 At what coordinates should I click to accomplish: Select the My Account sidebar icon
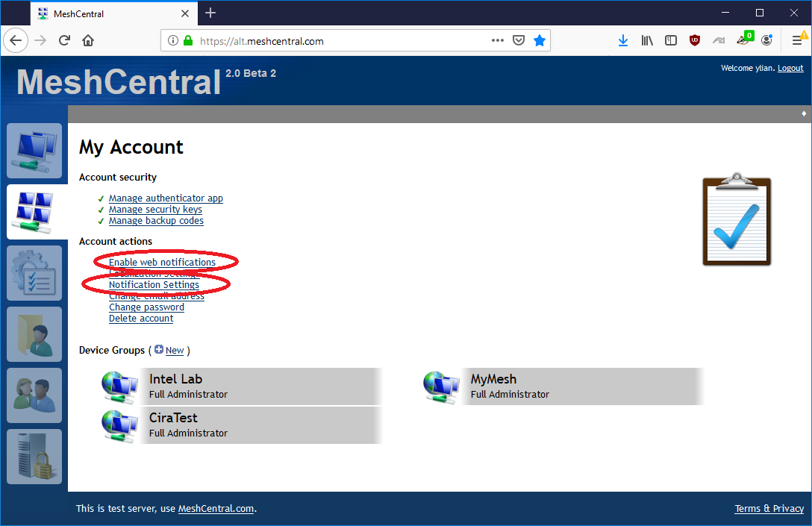click(34, 212)
